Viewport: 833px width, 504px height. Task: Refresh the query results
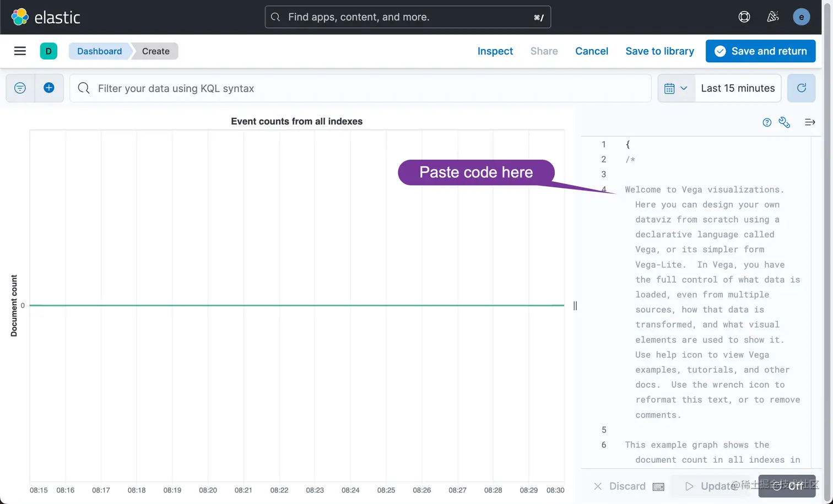tap(801, 88)
